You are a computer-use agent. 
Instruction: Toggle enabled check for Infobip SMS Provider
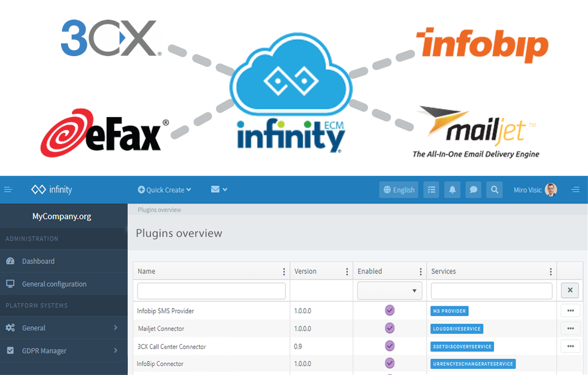[x=389, y=310]
